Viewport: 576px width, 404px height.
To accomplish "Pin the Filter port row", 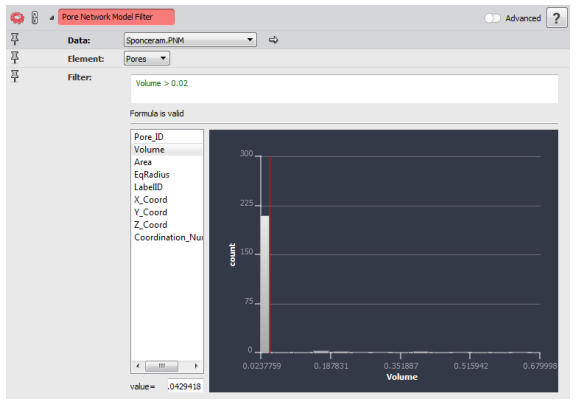I will (x=15, y=76).
